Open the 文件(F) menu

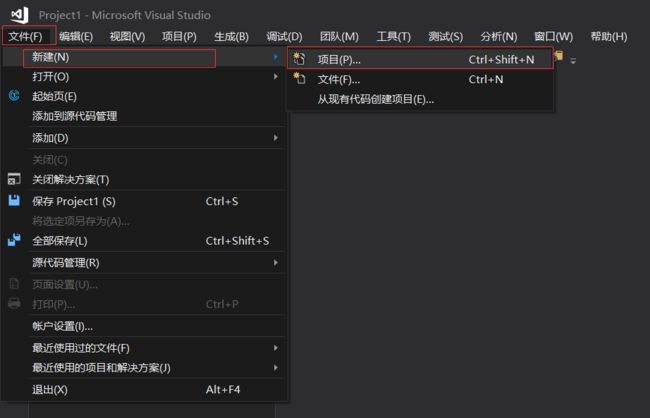[26, 36]
